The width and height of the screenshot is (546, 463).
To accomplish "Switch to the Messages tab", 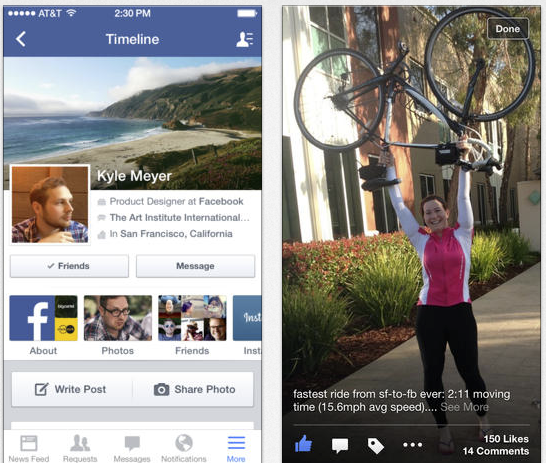I will [x=132, y=448].
